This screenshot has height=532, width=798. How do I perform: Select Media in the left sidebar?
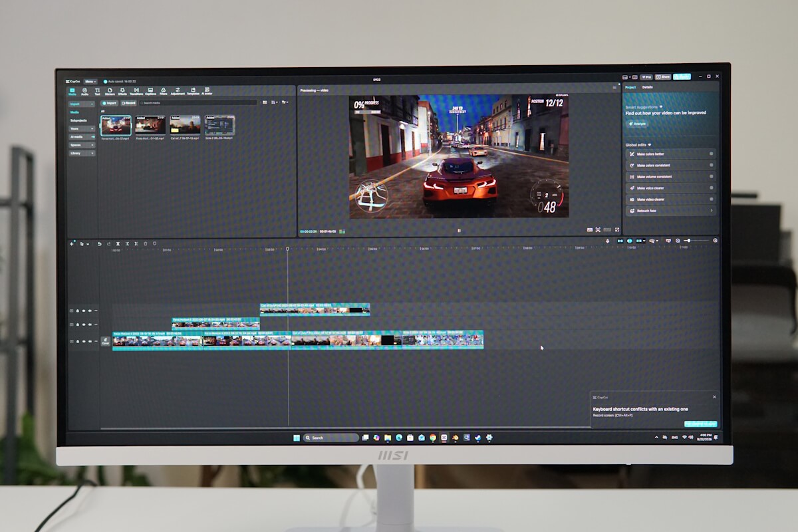tap(75, 112)
